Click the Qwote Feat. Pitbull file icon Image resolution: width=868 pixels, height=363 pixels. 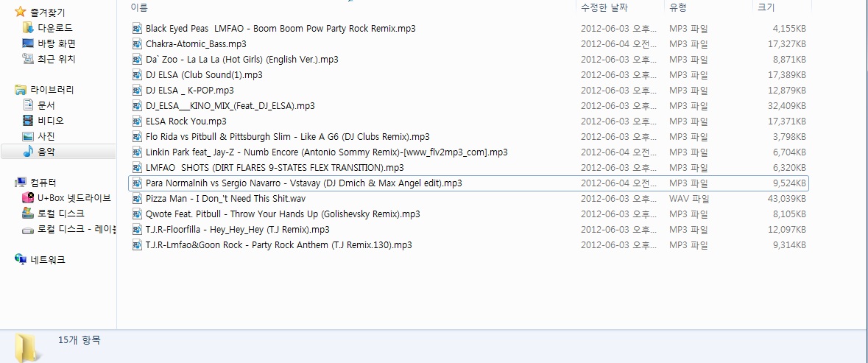[137, 214]
